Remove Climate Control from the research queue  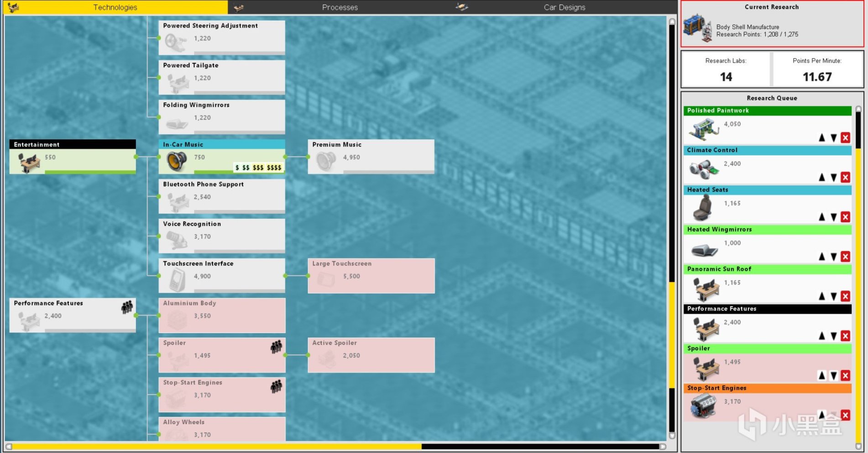click(x=846, y=177)
